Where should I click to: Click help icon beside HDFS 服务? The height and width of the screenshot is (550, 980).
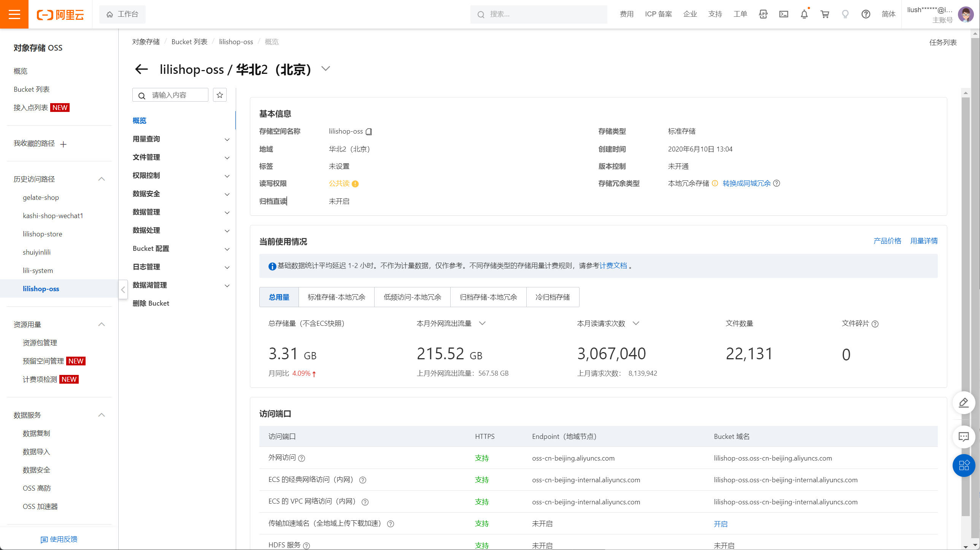pos(307,545)
